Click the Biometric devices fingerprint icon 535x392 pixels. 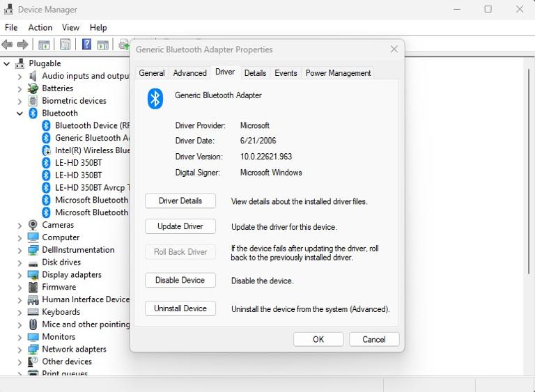pyautogui.click(x=33, y=101)
